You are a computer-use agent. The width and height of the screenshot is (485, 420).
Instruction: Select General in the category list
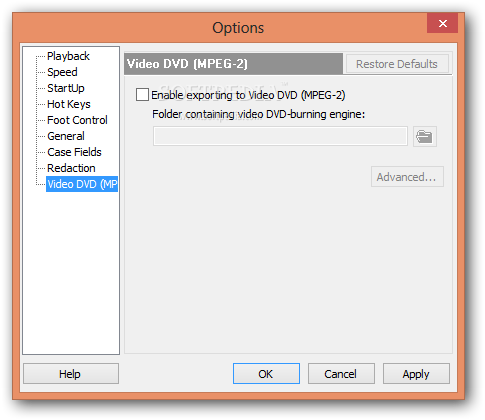[x=66, y=136]
